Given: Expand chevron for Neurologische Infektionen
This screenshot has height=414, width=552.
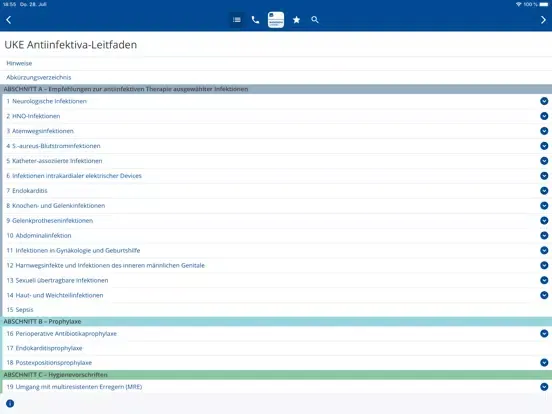Looking at the screenshot, I should [544, 101].
